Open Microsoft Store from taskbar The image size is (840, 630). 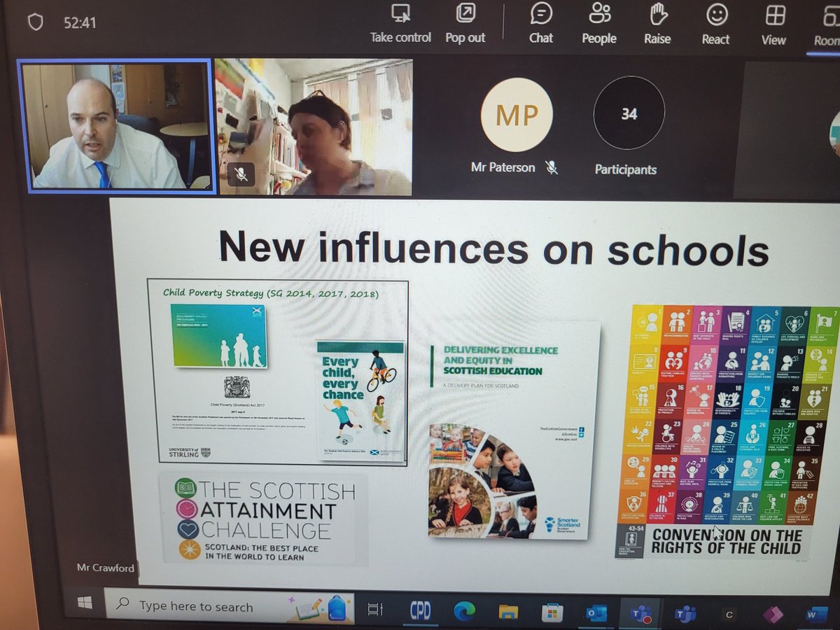point(552,612)
